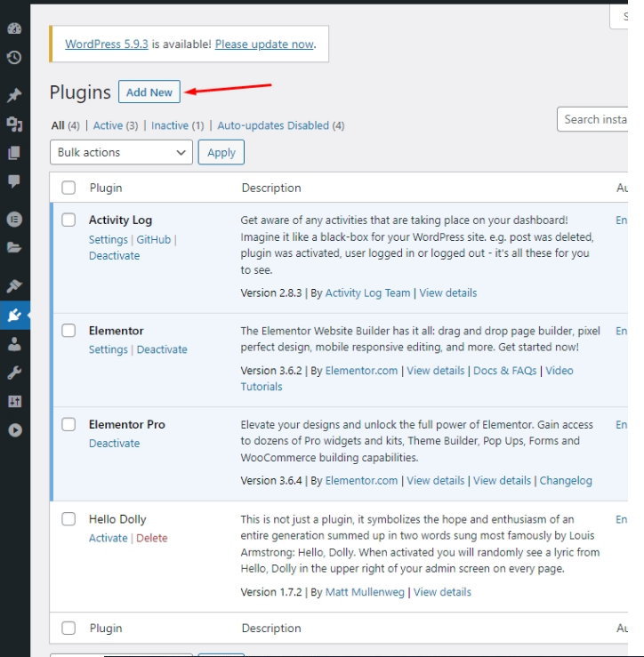The width and height of the screenshot is (644, 657).
Task: Open Docs & FAQs link
Action: point(505,371)
